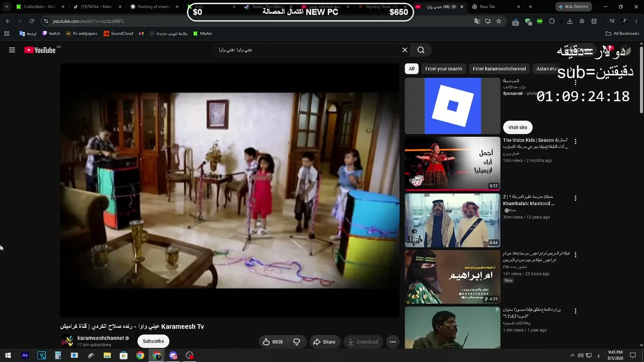Click Visit site on the sponsored ad
Viewport: 644px width, 362px height.
[x=518, y=127]
